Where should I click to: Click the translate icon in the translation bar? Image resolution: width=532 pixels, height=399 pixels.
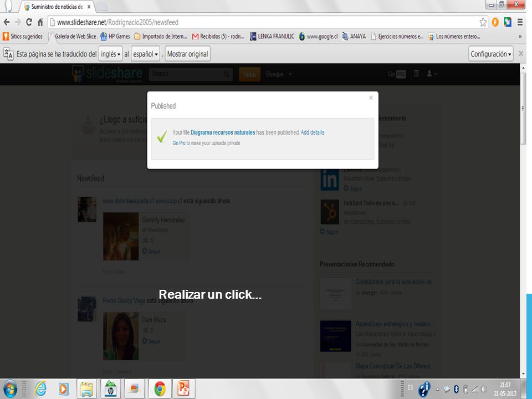(x=8, y=54)
